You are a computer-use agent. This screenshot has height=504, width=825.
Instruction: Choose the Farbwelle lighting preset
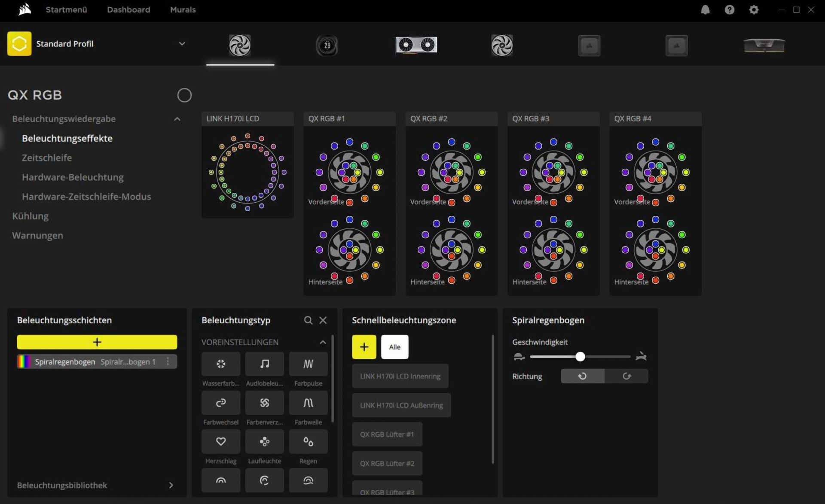[x=308, y=402]
